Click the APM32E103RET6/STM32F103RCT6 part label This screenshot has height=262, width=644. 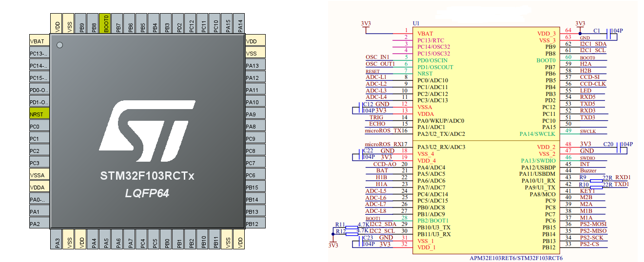(516, 258)
